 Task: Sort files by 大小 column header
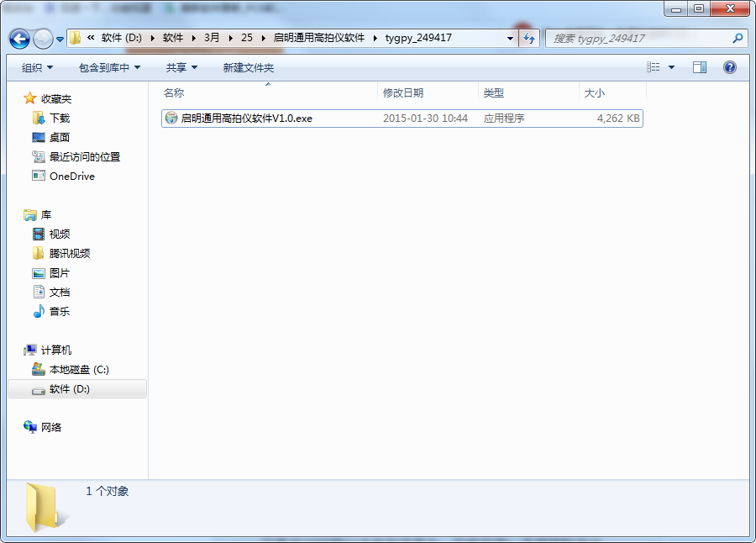tap(595, 93)
